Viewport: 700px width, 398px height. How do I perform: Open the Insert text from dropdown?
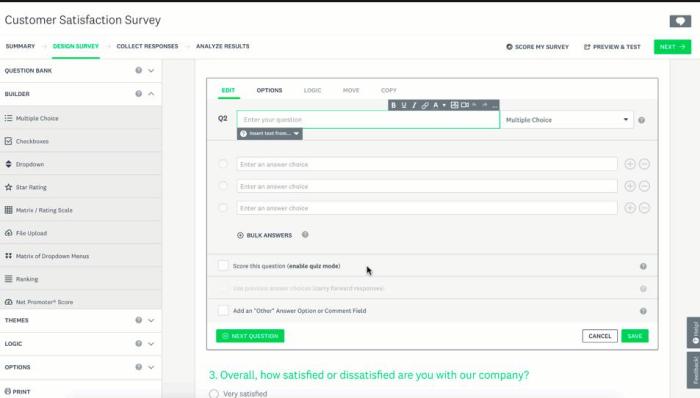(270, 133)
